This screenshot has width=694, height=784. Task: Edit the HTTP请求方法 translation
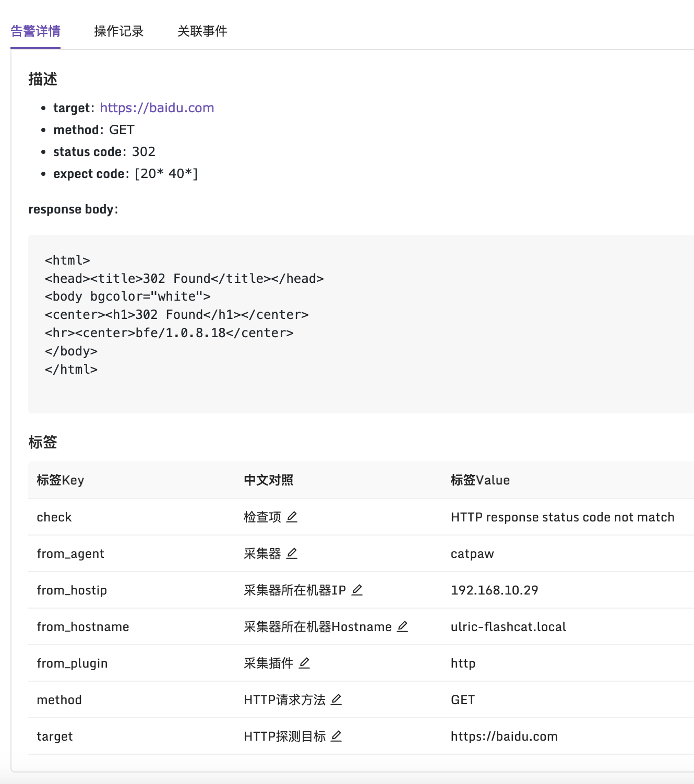pyautogui.click(x=337, y=700)
